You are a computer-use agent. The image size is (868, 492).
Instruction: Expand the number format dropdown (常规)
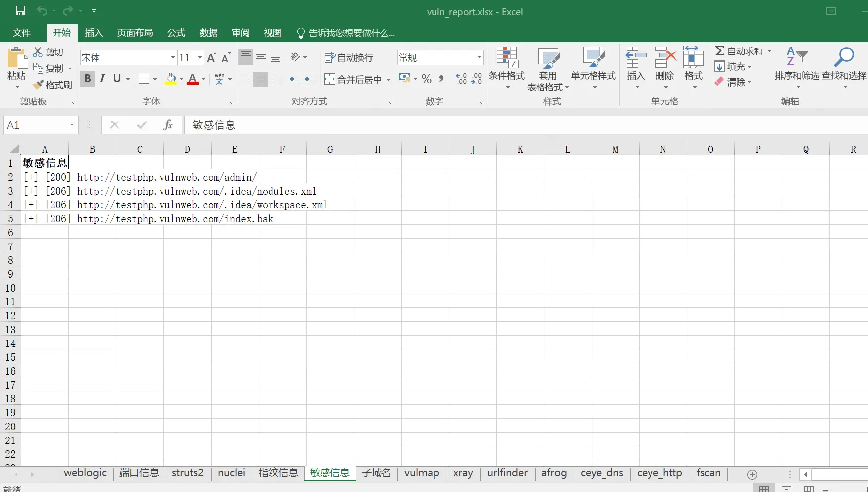[479, 58]
